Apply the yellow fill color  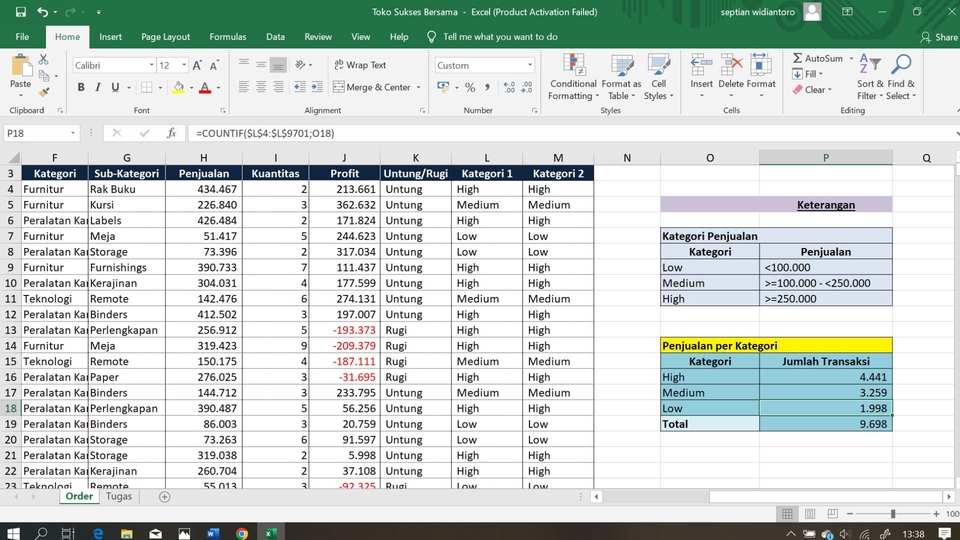pyautogui.click(x=178, y=88)
